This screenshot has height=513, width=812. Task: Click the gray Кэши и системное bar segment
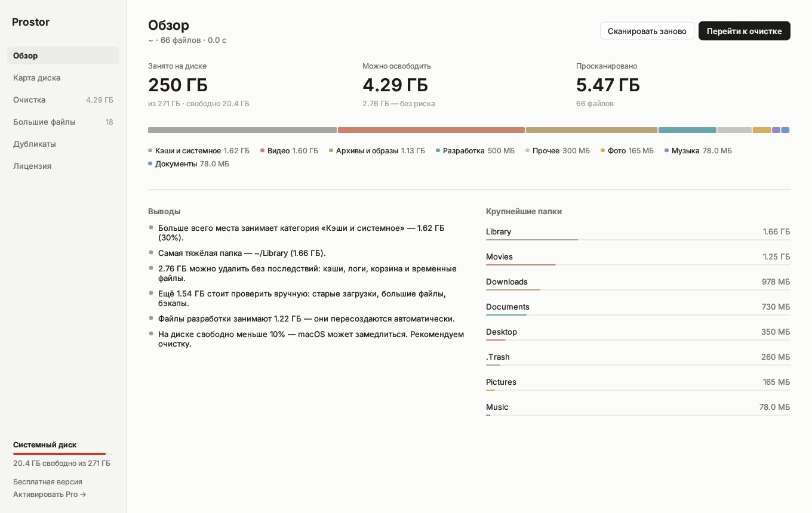242,130
